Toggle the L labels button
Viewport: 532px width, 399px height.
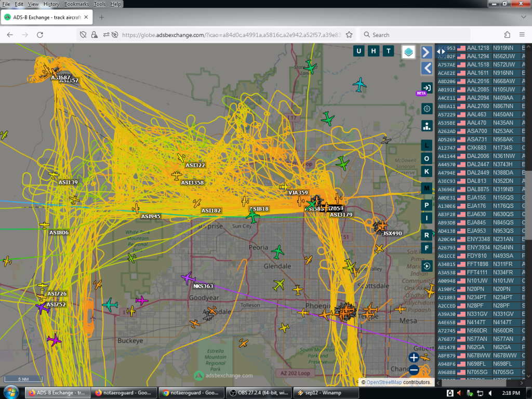coord(427,145)
